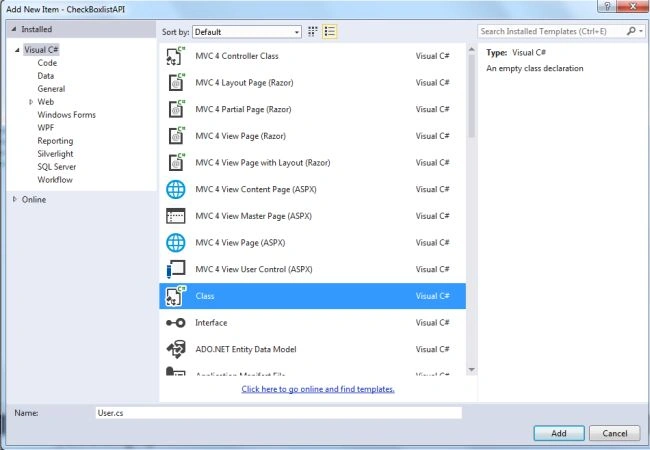Select "MVC 4 View Page with Layout (Razor)" name
This screenshot has height=450, width=650.
coord(263,163)
